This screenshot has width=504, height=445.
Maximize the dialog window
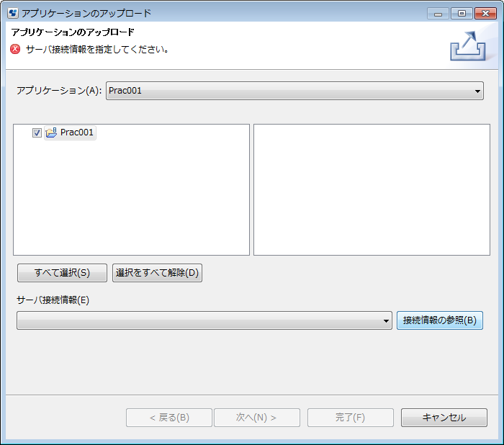[462, 14]
